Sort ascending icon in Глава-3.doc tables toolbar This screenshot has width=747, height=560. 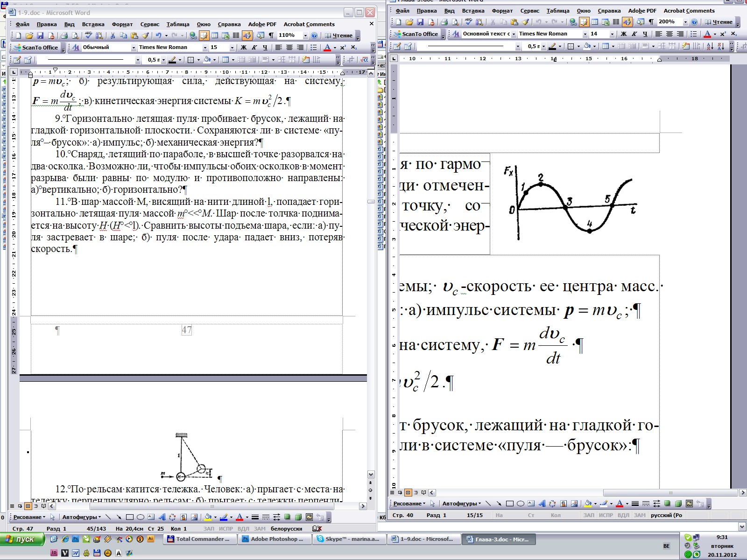click(710, 46)
